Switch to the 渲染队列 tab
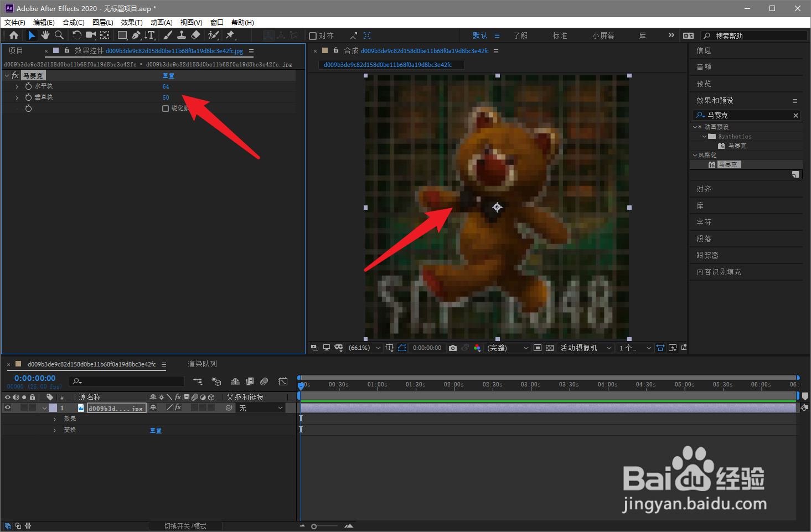 click(202, 364)
